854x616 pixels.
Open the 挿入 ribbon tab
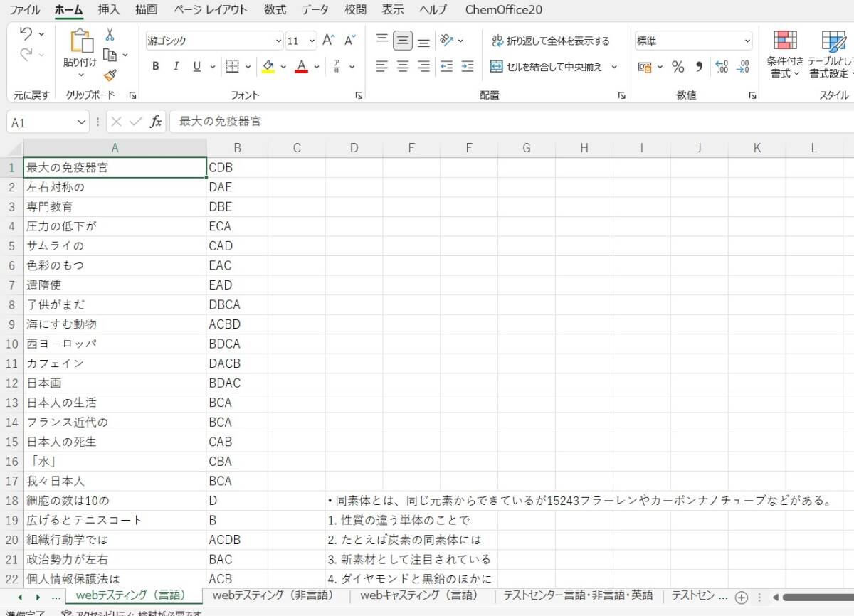[x=109, y=9]
